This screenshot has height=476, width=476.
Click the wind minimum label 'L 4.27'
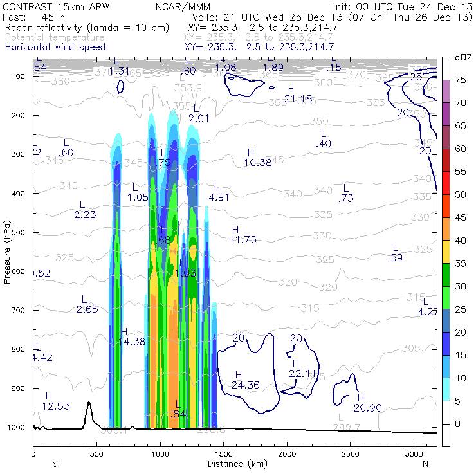(428, 307)
